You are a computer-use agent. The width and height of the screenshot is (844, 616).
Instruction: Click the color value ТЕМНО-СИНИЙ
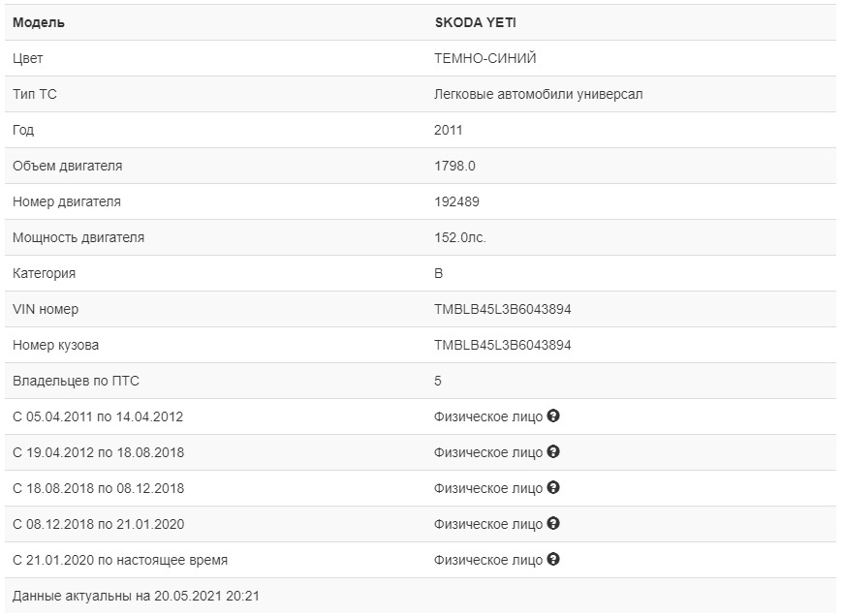485,58
